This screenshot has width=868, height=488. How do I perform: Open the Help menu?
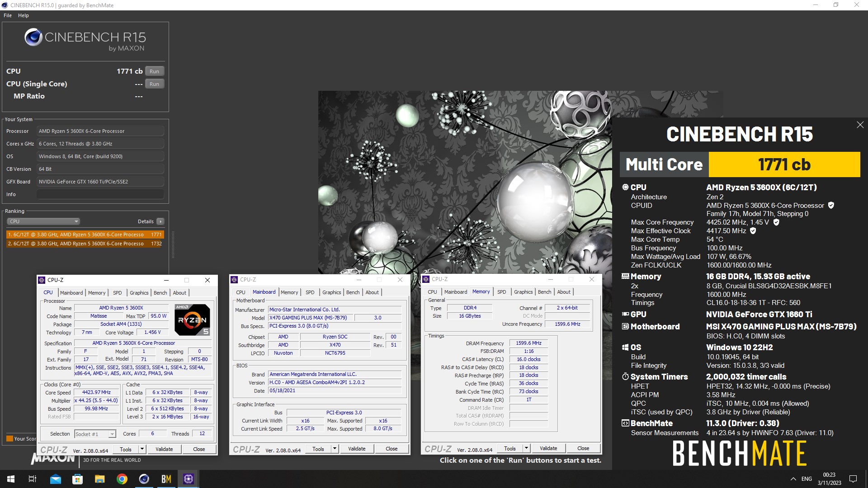[x=24, y=15]
